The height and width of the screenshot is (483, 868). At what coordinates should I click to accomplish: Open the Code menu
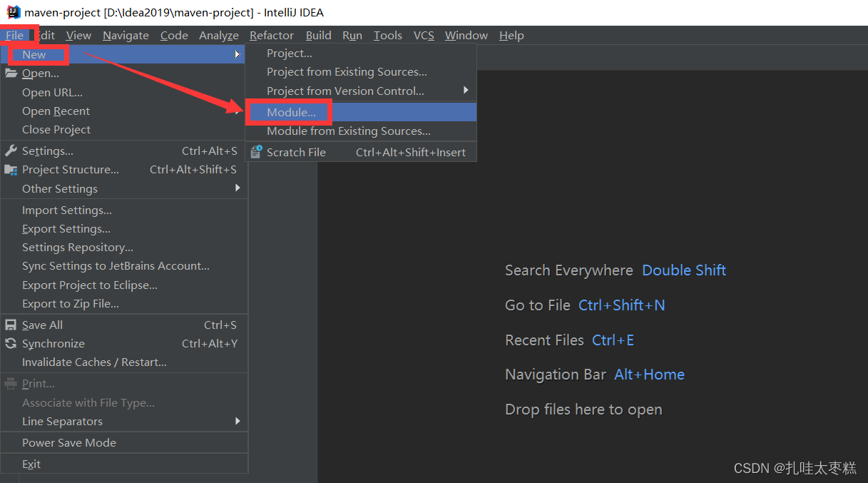174,35
